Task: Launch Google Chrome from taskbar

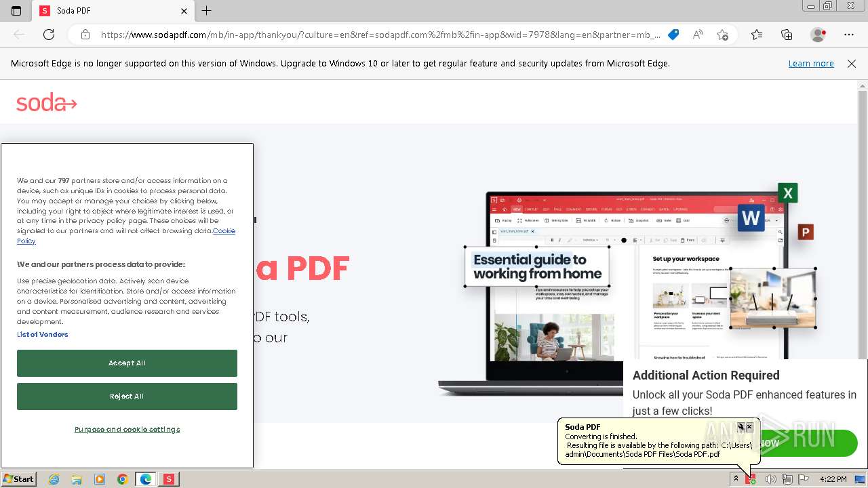Action: point(123,479)
